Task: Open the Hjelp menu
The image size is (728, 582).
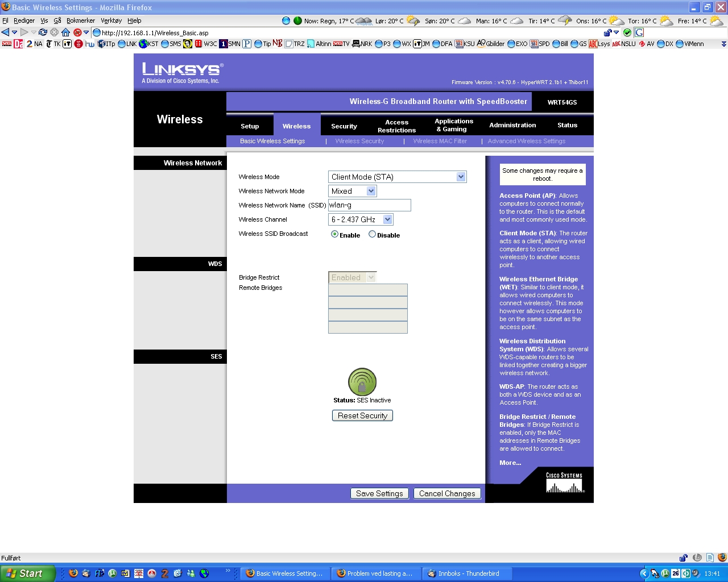Action: 134,20
